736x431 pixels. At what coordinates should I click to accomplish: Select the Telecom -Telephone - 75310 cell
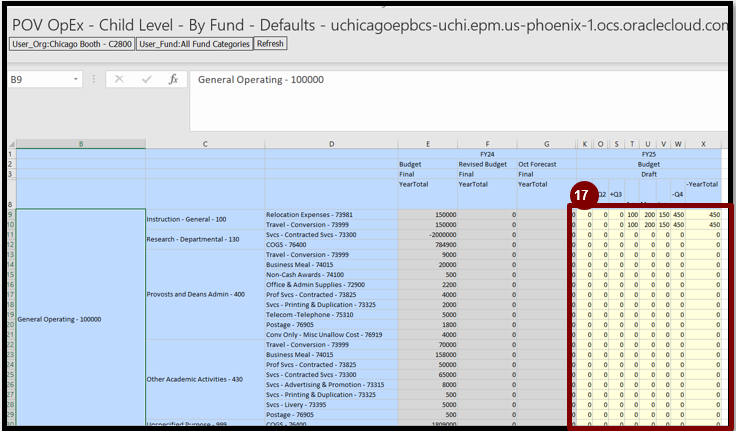331,315
